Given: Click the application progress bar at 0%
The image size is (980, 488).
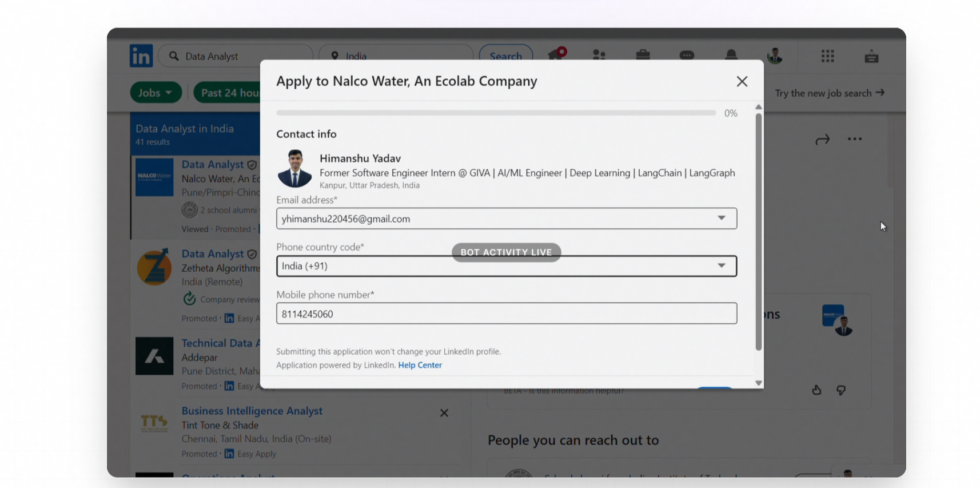Looking at the screenshot, I should point(496,113).
